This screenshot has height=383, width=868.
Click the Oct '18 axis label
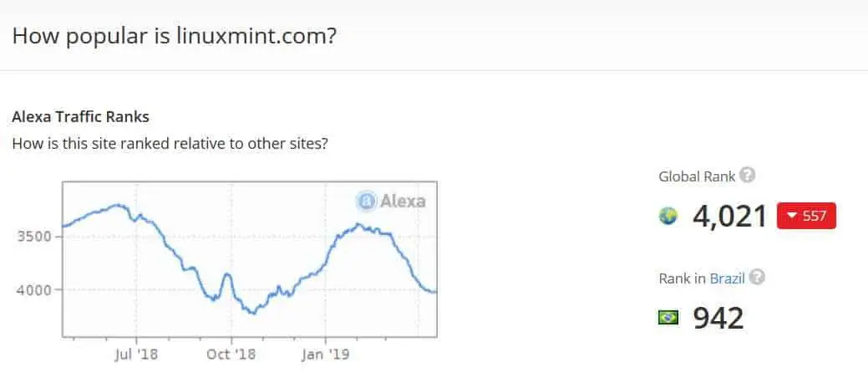click(x=231, y=355)
